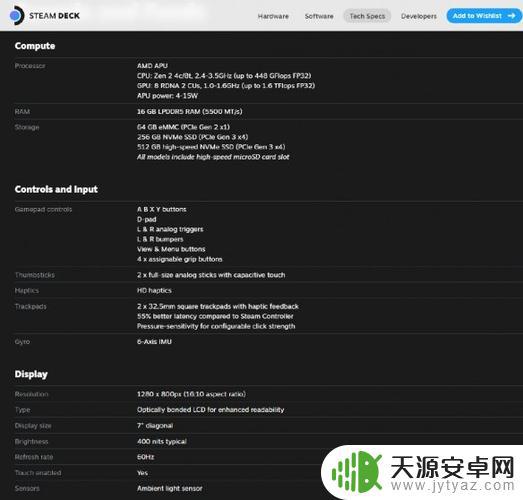Click 'L & R analog triggers' line
The height and width of the screenshot is (500, 523).
(170, 229)
